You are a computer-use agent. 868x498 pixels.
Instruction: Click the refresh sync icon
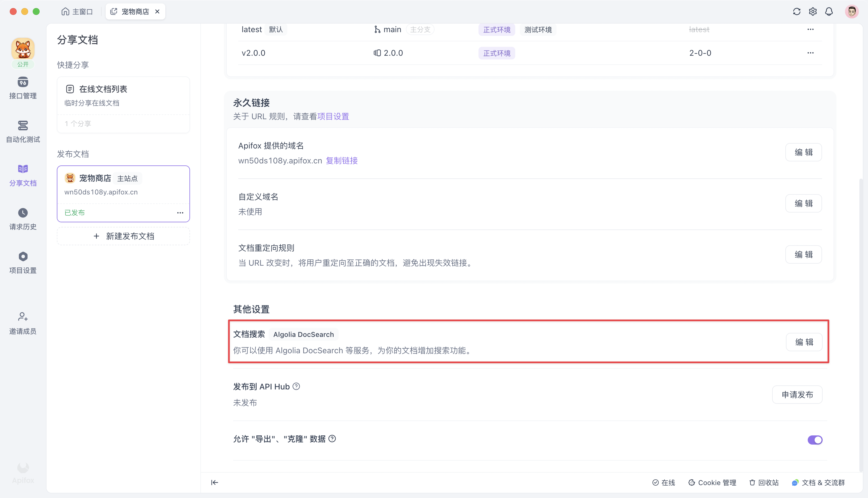[x=797, y=11]
